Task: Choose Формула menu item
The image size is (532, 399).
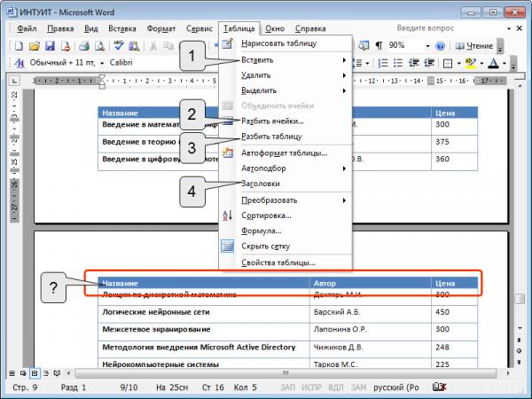Action: 286,231
